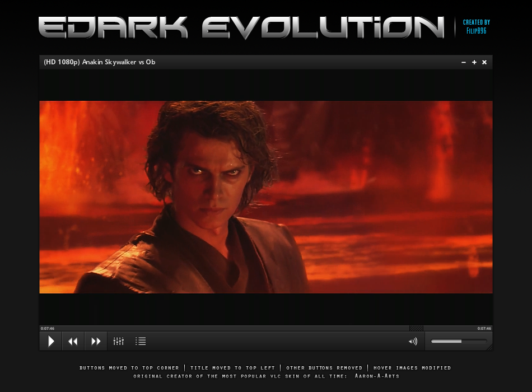Viewport: 532px width, 392px height.
Task: Click the resize grip at player corner
Action: [490, 348]
